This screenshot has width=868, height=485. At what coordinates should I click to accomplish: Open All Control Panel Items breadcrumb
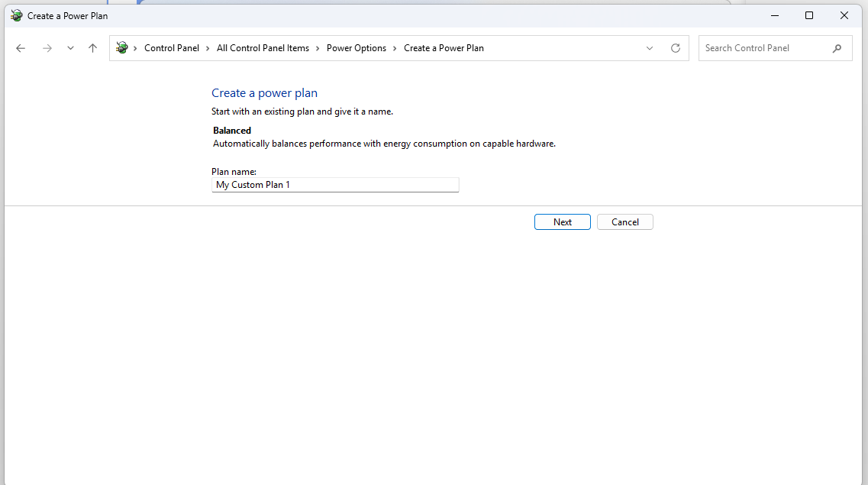tap(263, 48)
